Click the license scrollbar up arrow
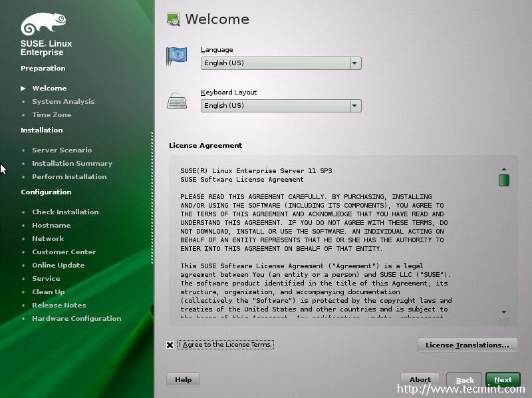 pos(504,169)
